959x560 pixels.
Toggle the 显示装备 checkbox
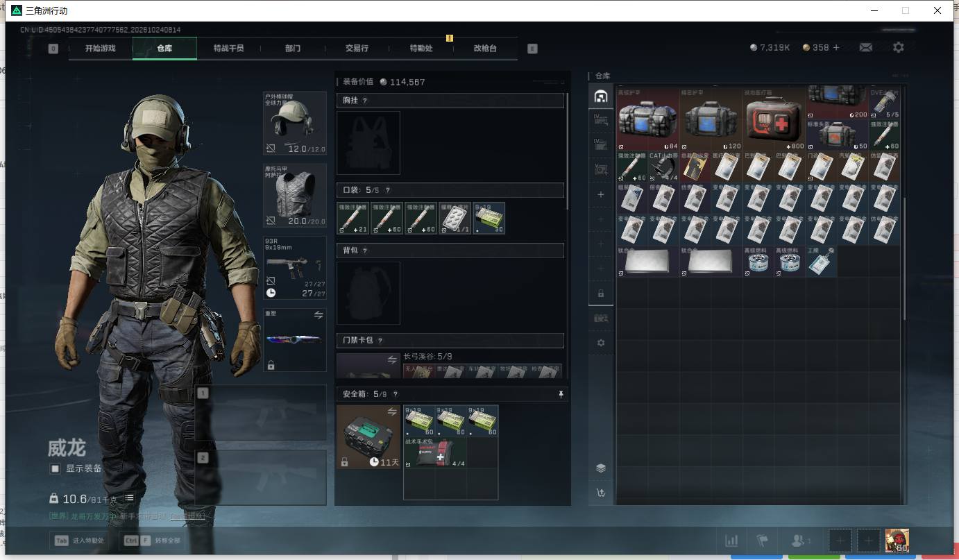point(55,468)
